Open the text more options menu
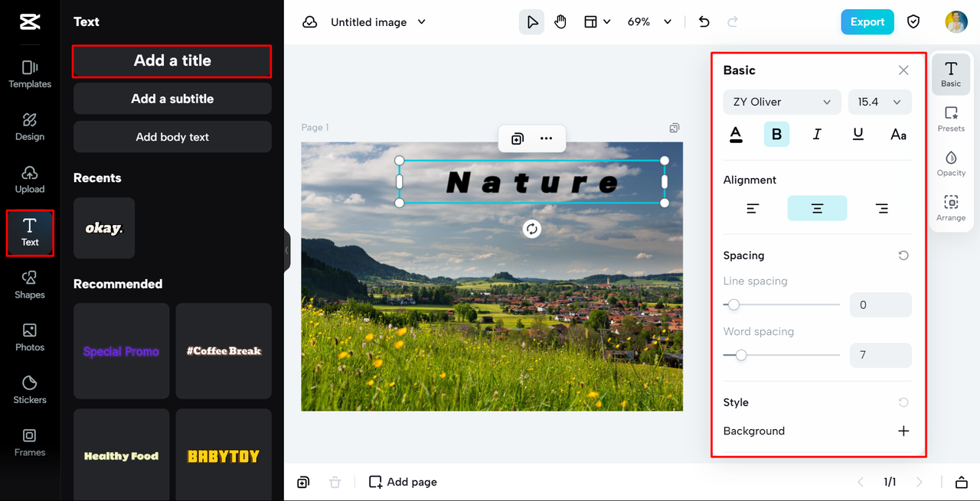The height and width of the screenshot is (501, 980). [546, 138]
